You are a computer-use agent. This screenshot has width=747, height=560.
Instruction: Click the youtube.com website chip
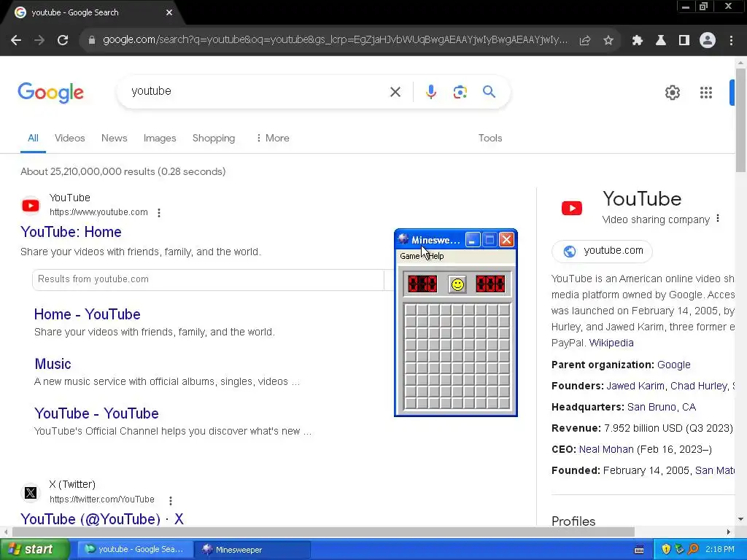pyautogui.click(x=602, y=251)
